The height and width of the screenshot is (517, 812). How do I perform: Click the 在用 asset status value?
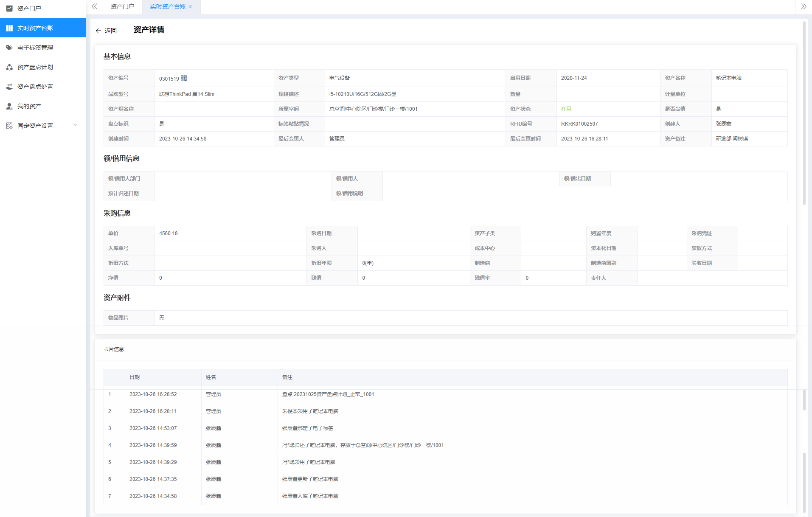[x=566, y=109]
